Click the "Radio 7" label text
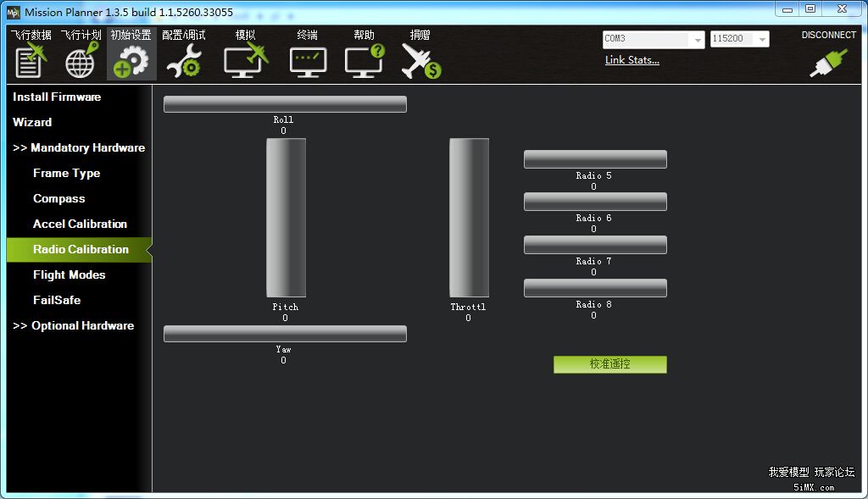 point(593,262)
